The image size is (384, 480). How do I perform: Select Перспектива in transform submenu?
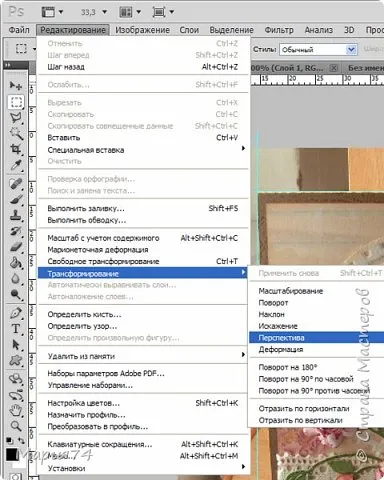click(317, 337)
